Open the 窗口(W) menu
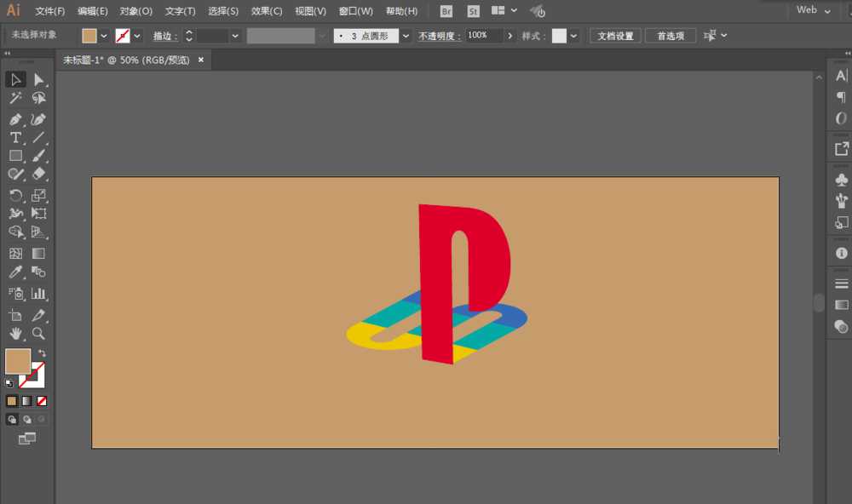The width and height of the screenshot is (852, 504). [356, 10]
